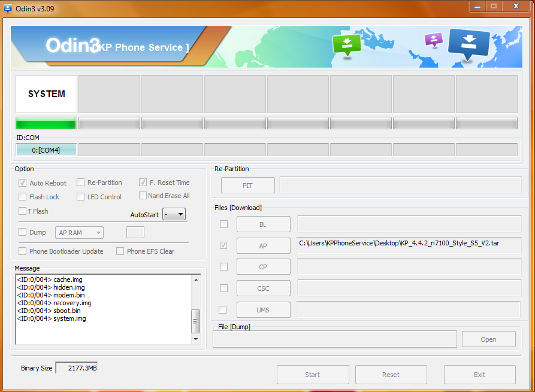535x392 pixels.
Task: Enable the Nand Erase All checkbox
Action: [x=143, y=196]
